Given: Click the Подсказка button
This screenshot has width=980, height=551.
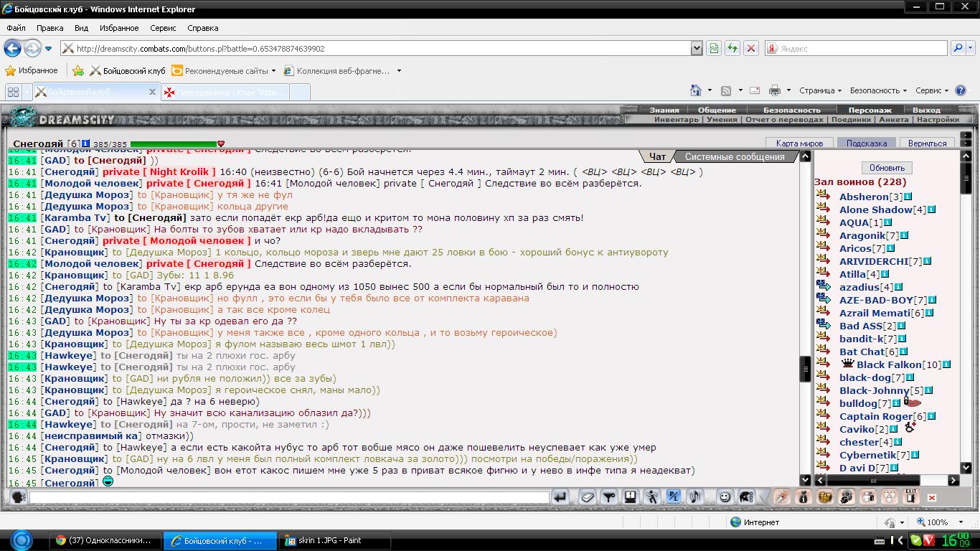Looking at the screenshot, I should tap(866, 143).
